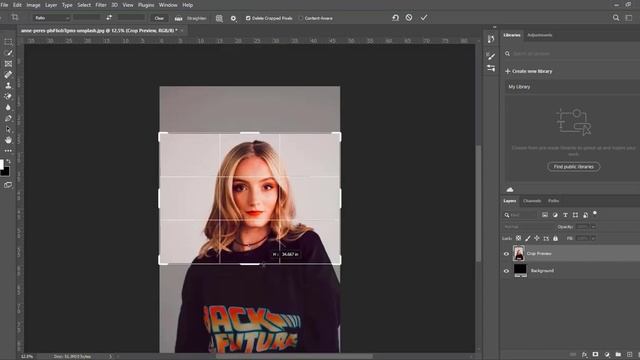This screenshot has width=640, height=360.
Task: Select the Path Selection arrow tool
Action: click(8, 129)
